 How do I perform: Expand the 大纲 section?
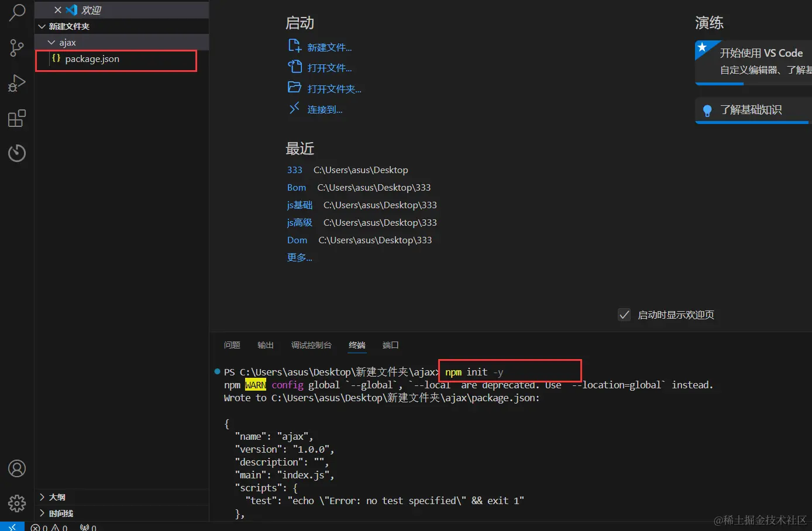(x=57, y=496)
